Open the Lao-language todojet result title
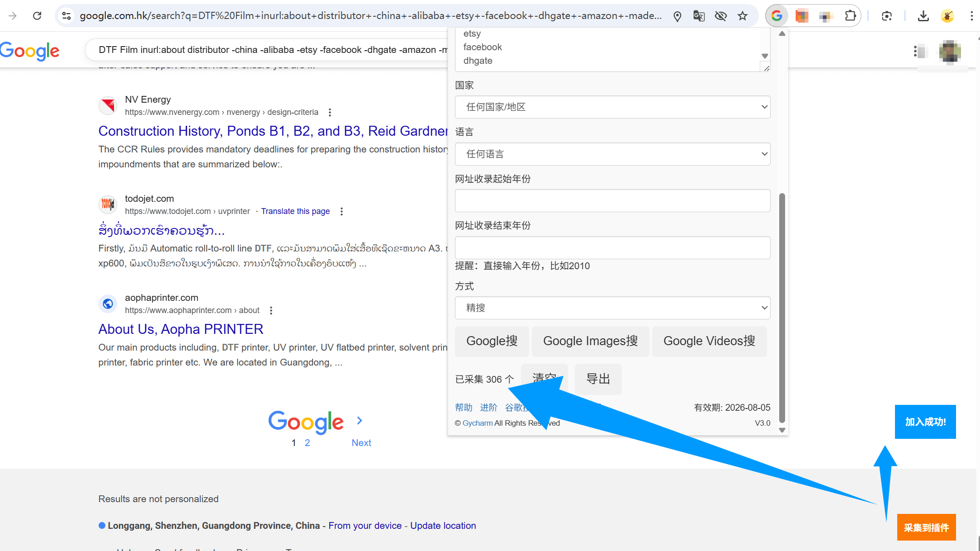Screen dimensions: 980x551 click(x=161, y=230)
